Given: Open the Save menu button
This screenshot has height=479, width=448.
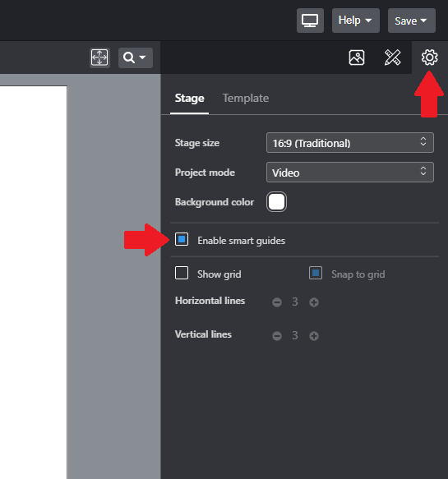Looking at the screenshot, I should click(x=412, y=21).
